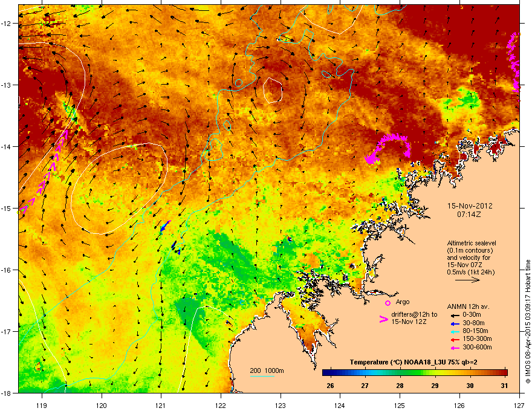
Task: Select the black 0-30m arrow legend icon
Action: 455,316
